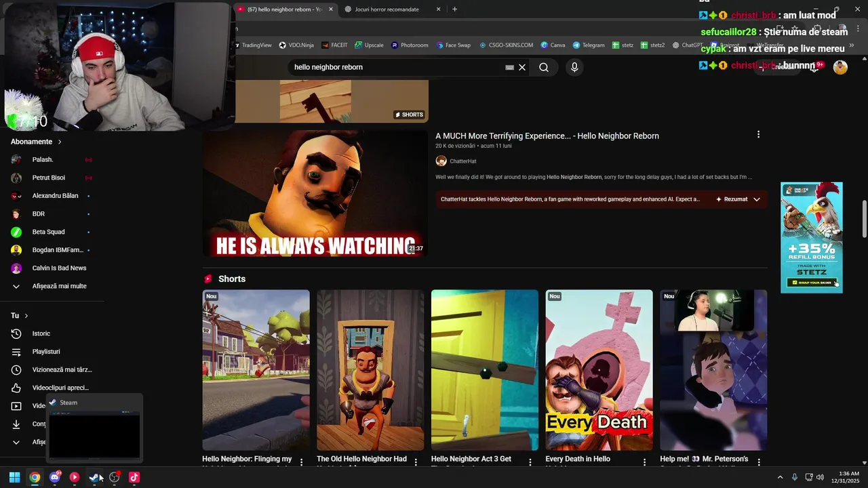Switch to Jocuri horror recomandate tab

point(387,9)
